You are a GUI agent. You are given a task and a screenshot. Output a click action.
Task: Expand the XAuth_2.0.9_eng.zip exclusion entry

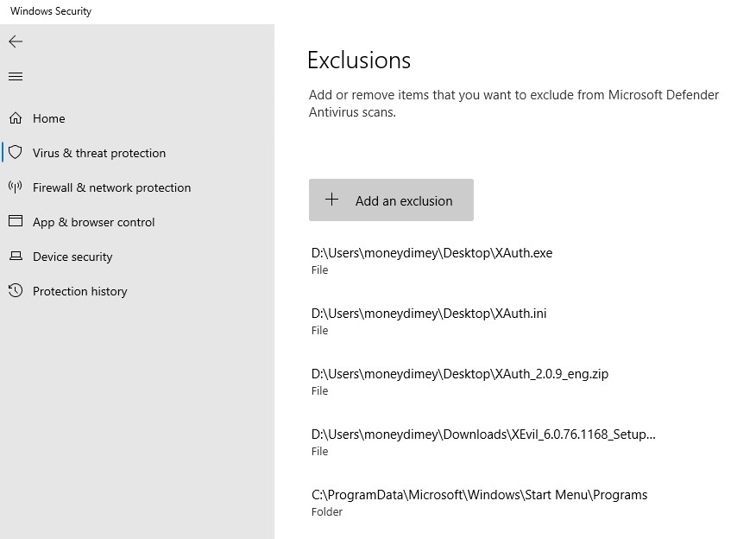click(x=482, y=381)
